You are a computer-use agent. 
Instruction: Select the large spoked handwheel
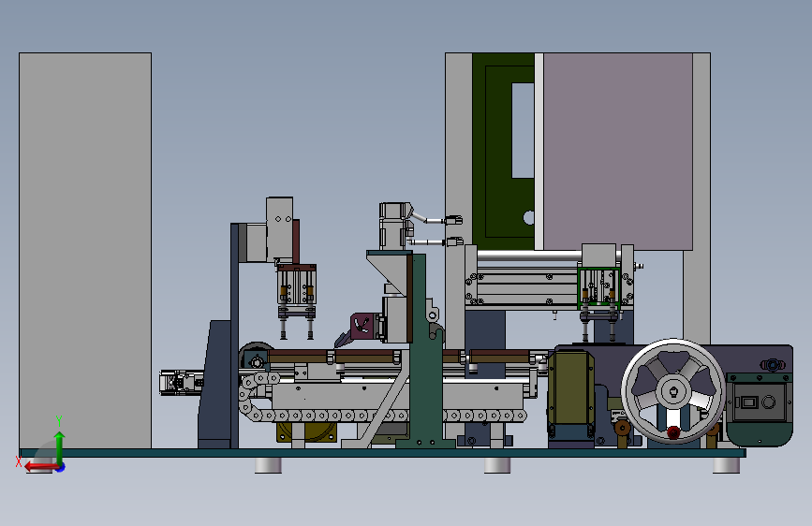(x=672, y=391)
